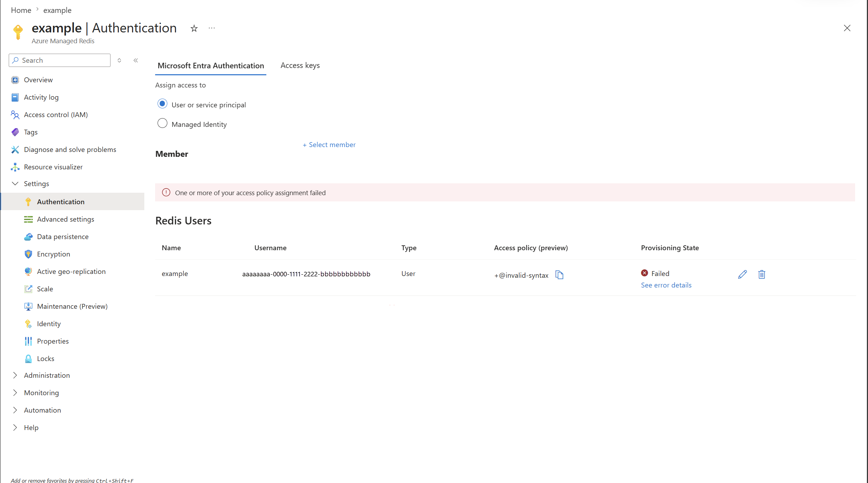The height and width of the screenshot is (483, 868).
Task: Open the more options ellipsis menu
Action: [212, 28]
